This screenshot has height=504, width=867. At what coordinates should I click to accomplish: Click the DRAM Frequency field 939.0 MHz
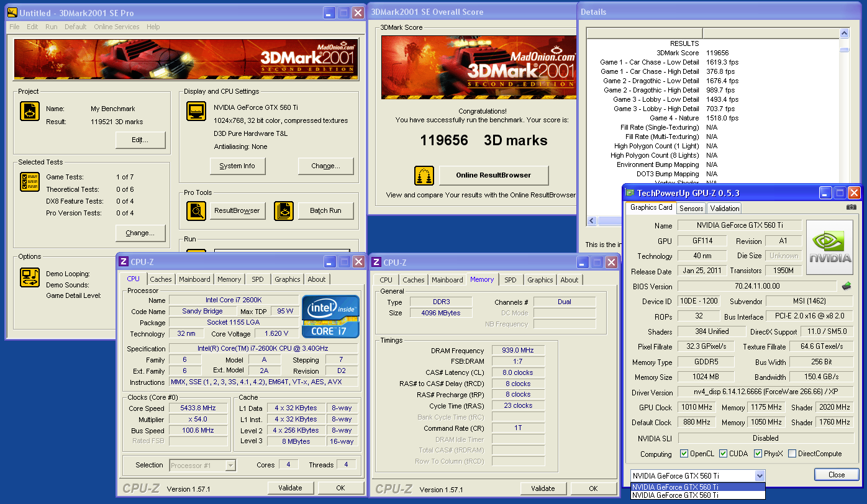pos(518,351)
